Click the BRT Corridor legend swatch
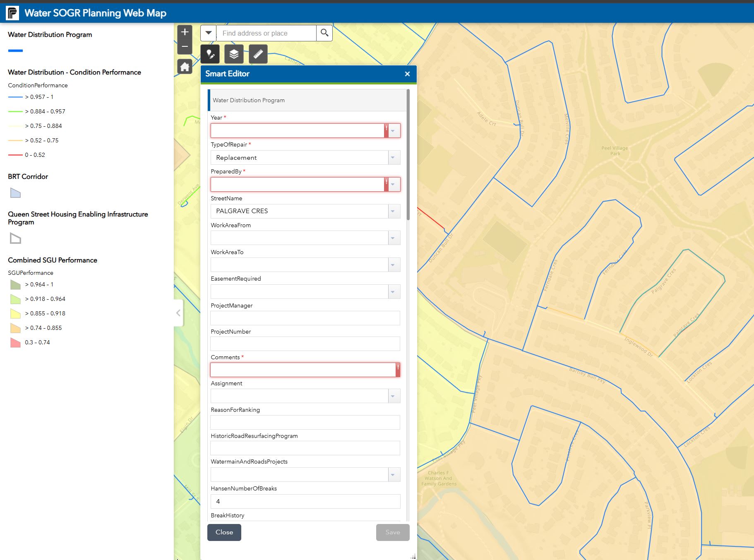The width and height of the screenshot is (754, 560). (15, 193)
